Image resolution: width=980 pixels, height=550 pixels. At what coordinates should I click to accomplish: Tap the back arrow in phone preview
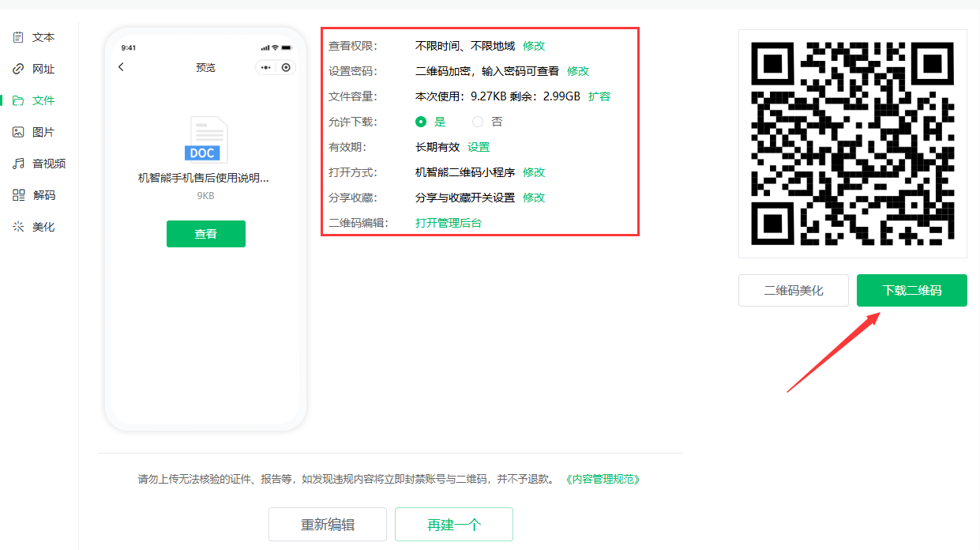click(x=121, y=67)
